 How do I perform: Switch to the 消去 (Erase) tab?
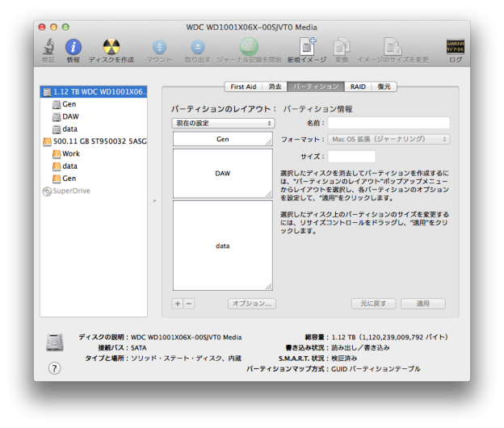275,86
